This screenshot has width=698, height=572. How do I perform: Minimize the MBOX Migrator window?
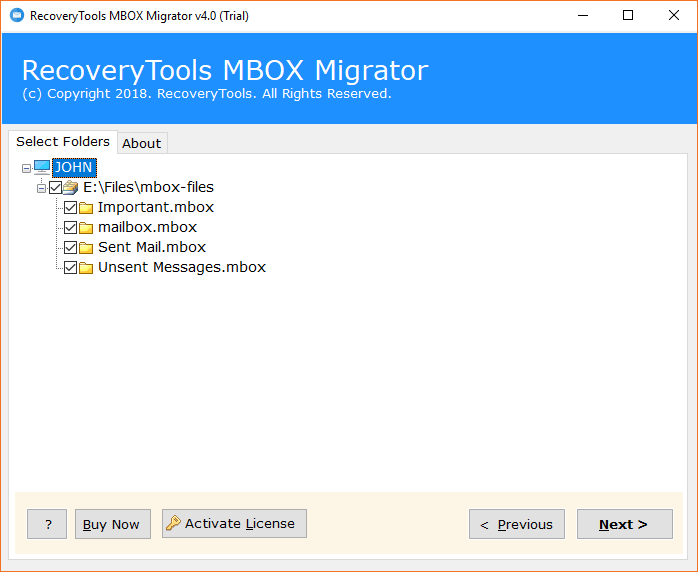[583, 16]
